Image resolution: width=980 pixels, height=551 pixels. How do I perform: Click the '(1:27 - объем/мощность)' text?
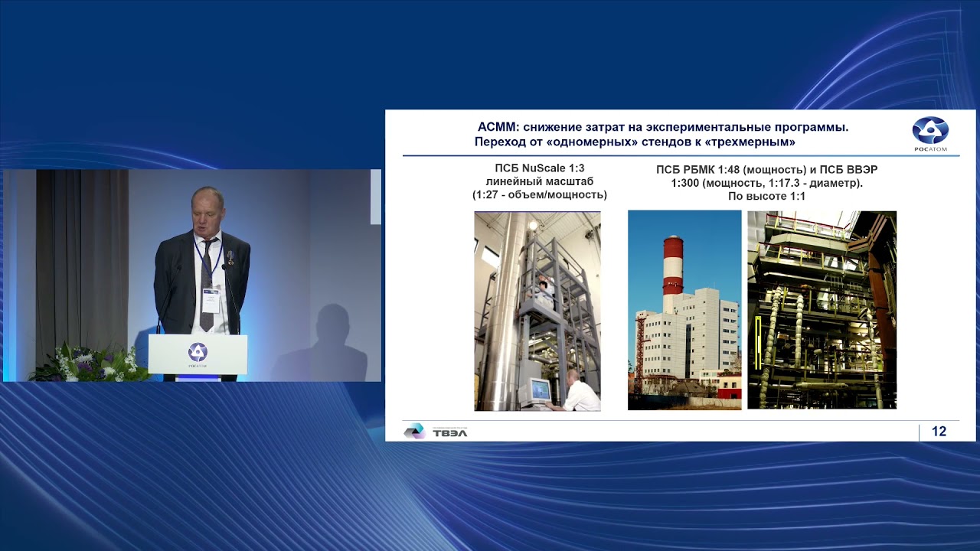(x=539, y=195)
